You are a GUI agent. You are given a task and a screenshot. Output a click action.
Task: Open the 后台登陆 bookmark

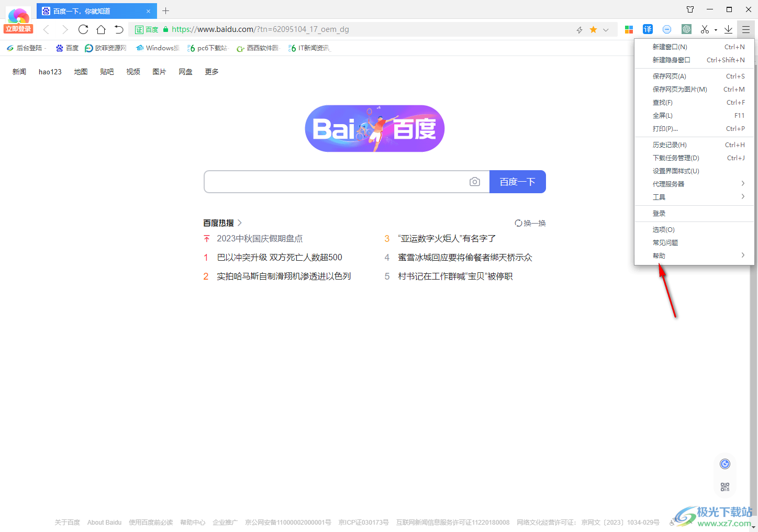click(x=26, y=48)
